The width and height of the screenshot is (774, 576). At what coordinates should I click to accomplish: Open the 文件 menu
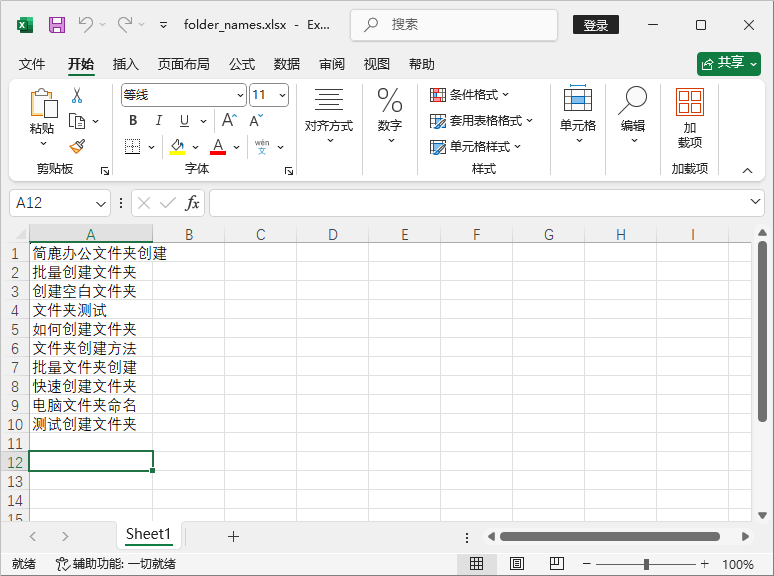pyautogui.click(x=32, y=64)
